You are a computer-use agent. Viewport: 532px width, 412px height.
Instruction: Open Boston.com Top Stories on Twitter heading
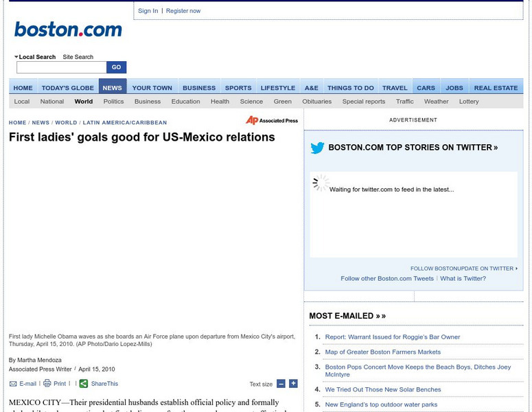[413, 147]
